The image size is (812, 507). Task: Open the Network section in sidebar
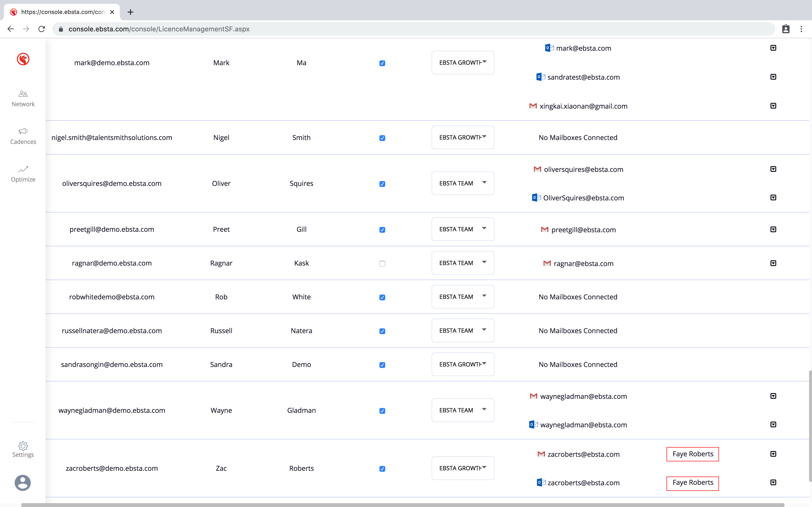click(23, 99)
